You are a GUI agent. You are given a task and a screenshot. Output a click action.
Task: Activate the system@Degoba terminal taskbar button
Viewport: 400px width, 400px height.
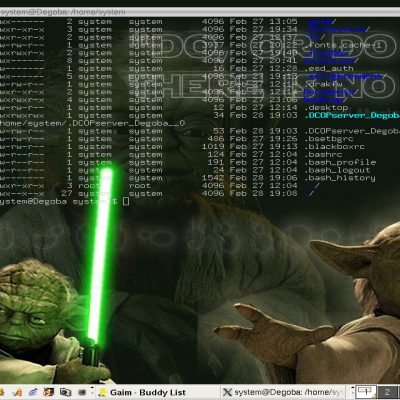point(285,392)
